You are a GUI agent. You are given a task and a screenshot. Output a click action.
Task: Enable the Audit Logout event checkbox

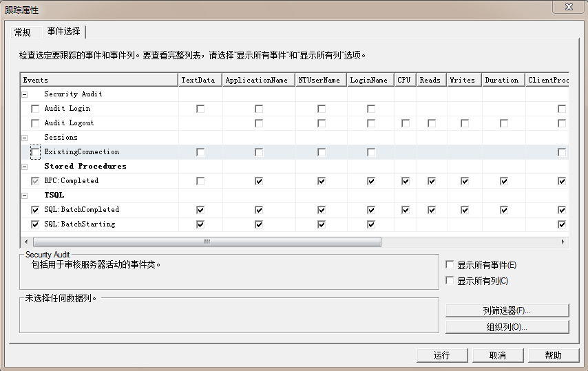[35, 123]
